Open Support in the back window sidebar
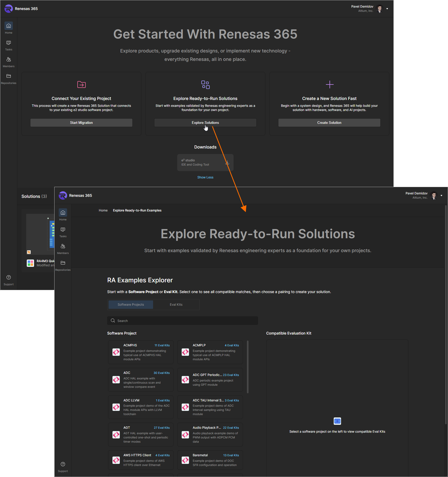This screenshot has width=448, height=477. pos(9,280)
